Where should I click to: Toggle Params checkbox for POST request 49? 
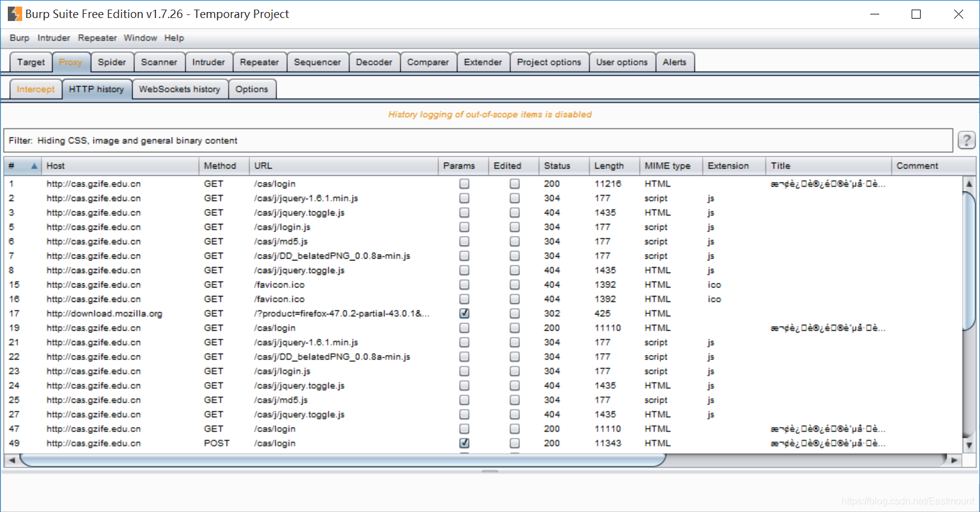(464, 443)
